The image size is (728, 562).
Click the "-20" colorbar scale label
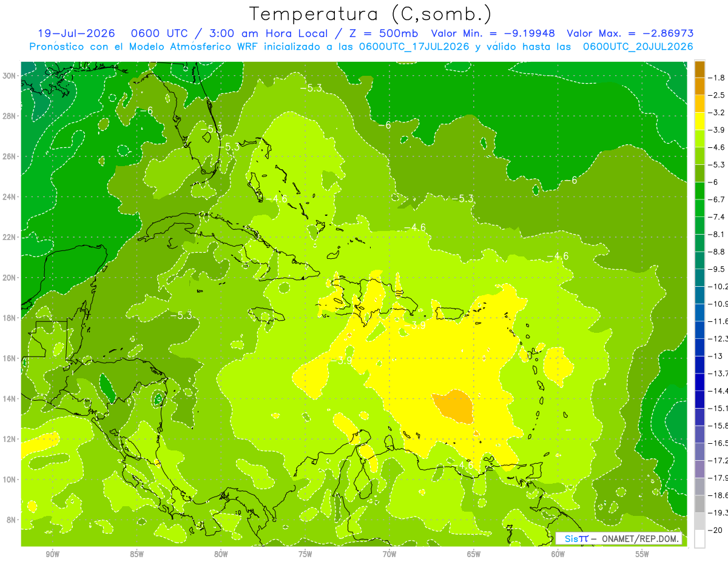715,530
